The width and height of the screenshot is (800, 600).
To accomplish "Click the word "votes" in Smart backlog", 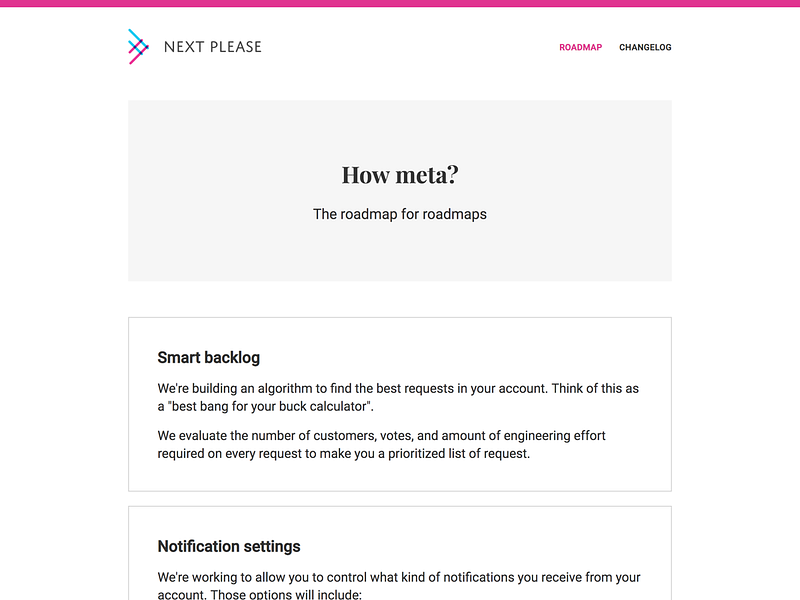I will pos(385,435).
